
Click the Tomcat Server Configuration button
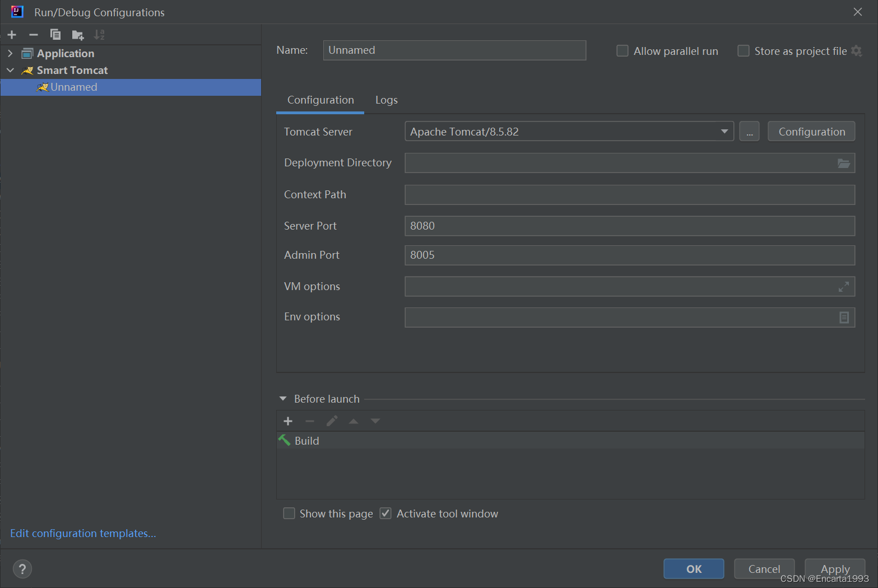(x=811, y=132)
